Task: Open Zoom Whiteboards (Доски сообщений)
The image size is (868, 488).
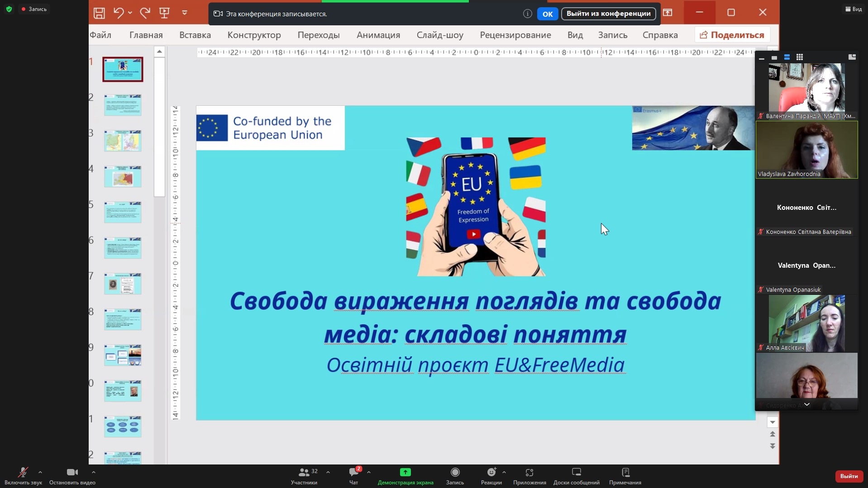Action: coord(576,476)
